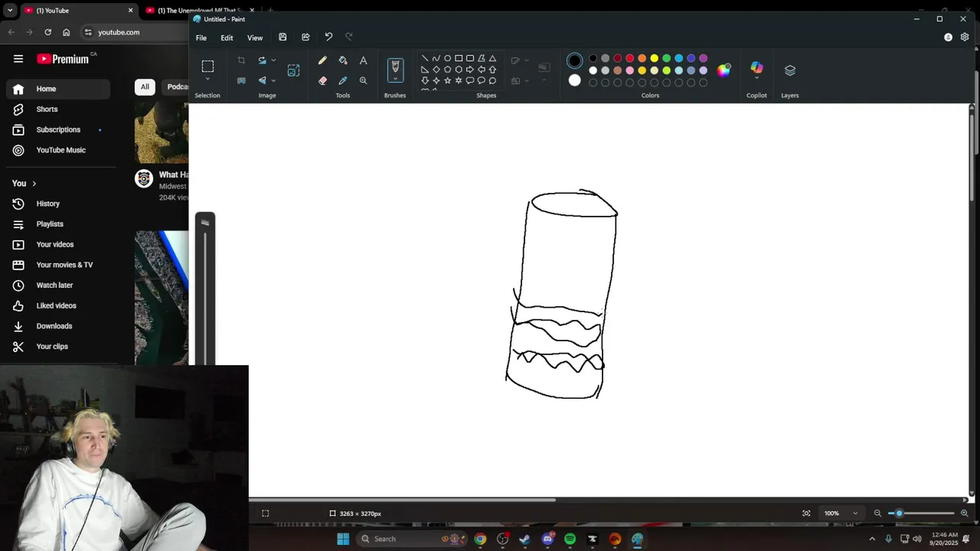Select the All filter chip on YouTube
Image resolution: width=980 pixels, height=551 pixels.
(x=145, y=86)
